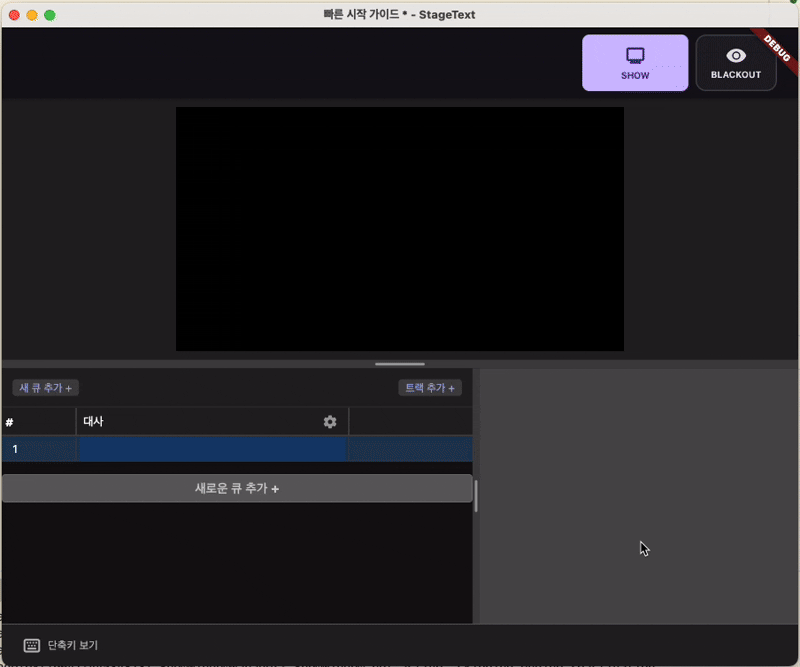Screen dimensions: 800x667
Task: Select cue row number 1
Action: point(40,449)
